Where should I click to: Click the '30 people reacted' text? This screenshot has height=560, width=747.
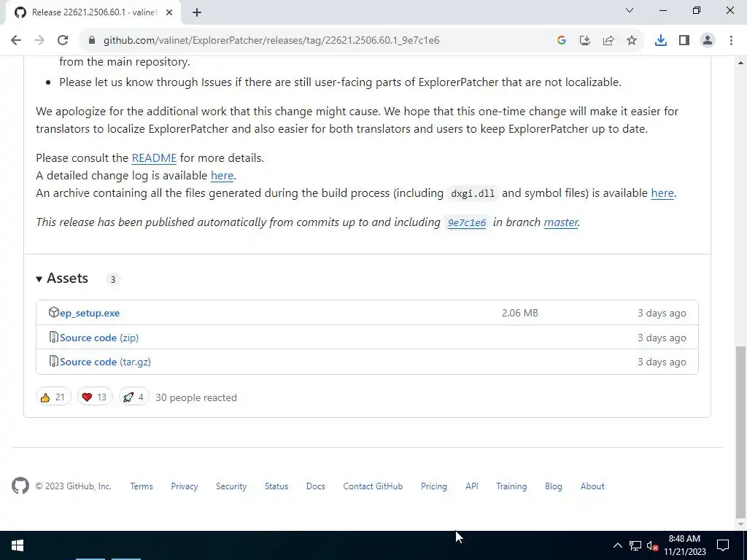click(196, 397)
